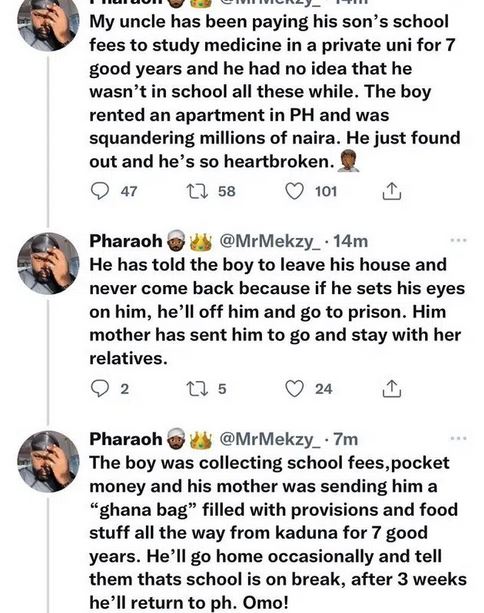Screen dimensions: 484x613
Task: Open the 14m timestamp on the second tweet
Action: pos(351,241)
